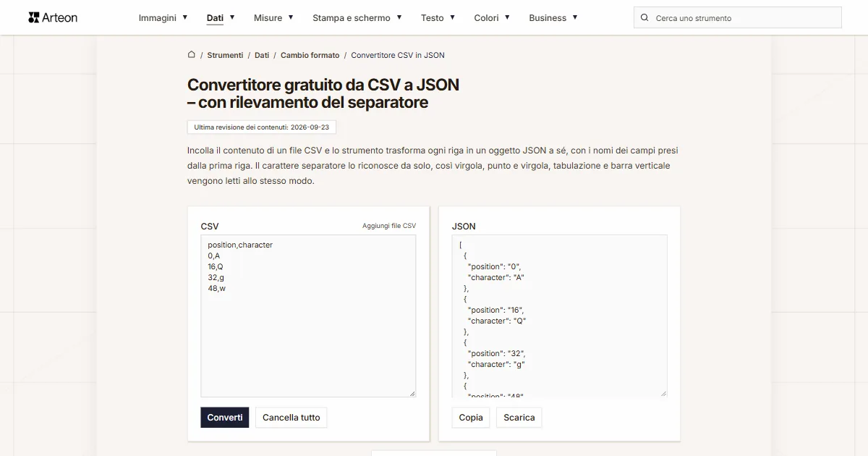Expand the Business dropdown arrow
Screen dimensions: 868x456
click(x=575, y=17)
